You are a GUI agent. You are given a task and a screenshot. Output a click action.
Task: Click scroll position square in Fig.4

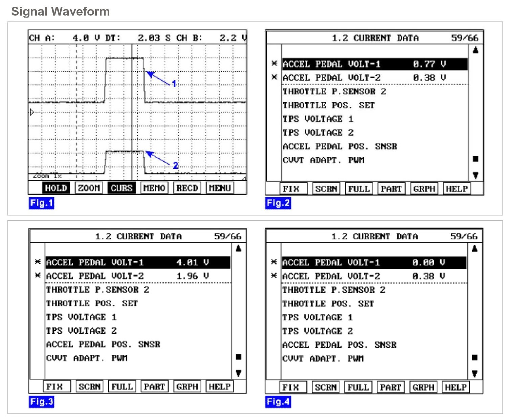click(475, 357)
